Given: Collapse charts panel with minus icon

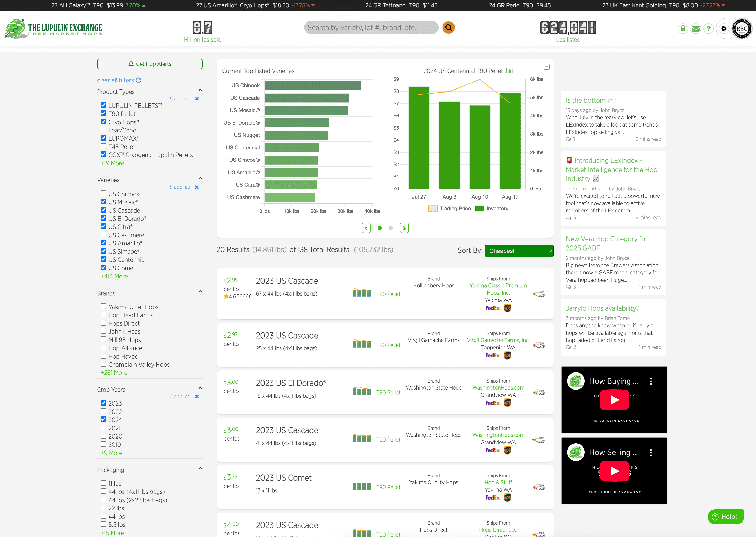Looking at the screenshot, I should pos(546,67).
